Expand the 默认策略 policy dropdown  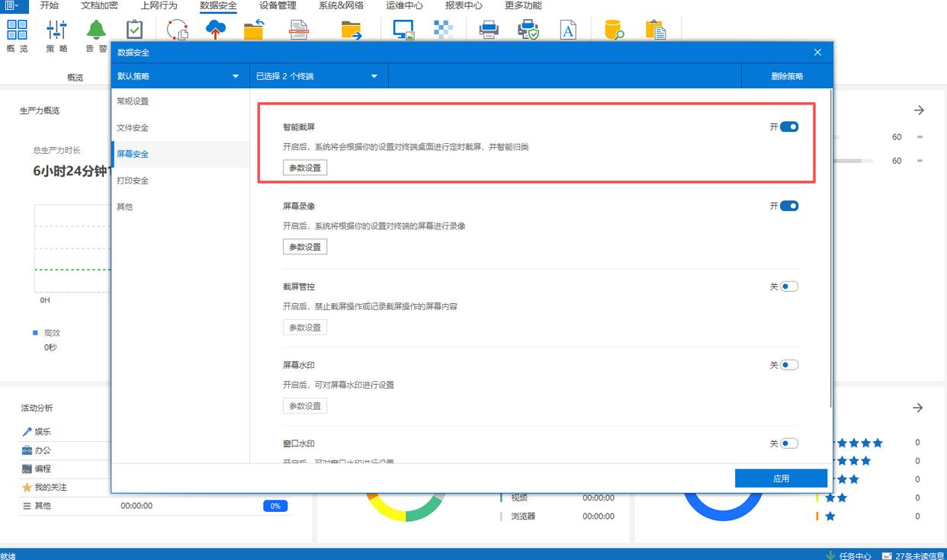tap(180, 76)
